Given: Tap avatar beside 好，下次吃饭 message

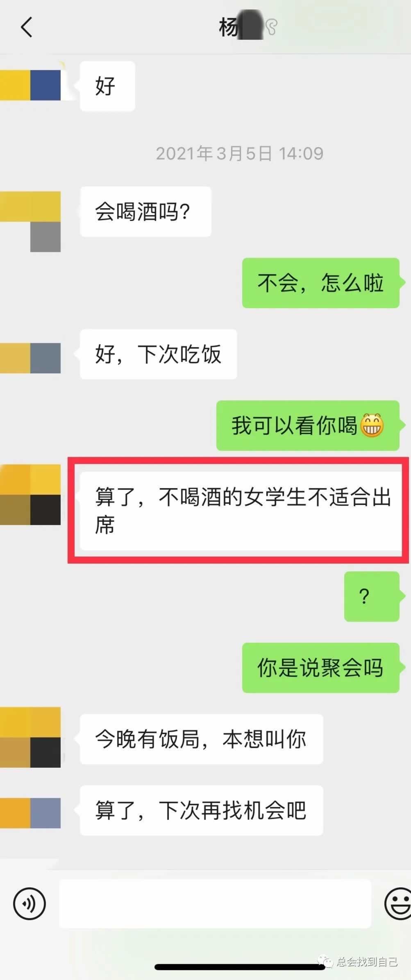Looking at the screenshot, I should tap(30, 358).
